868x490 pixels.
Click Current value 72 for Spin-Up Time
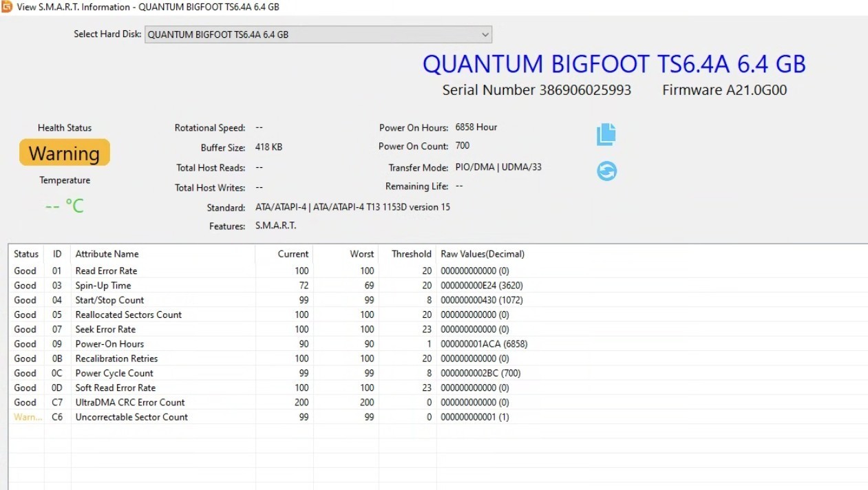point(304,286)
